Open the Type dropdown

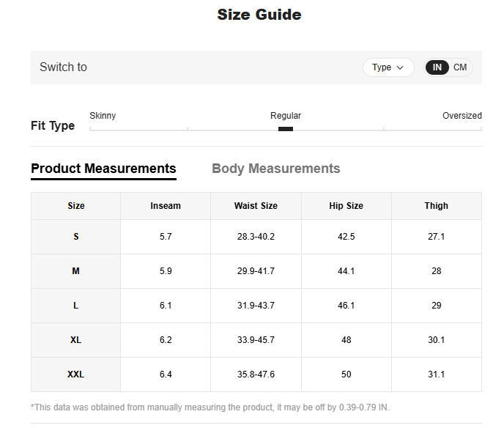tap(388, 67)
